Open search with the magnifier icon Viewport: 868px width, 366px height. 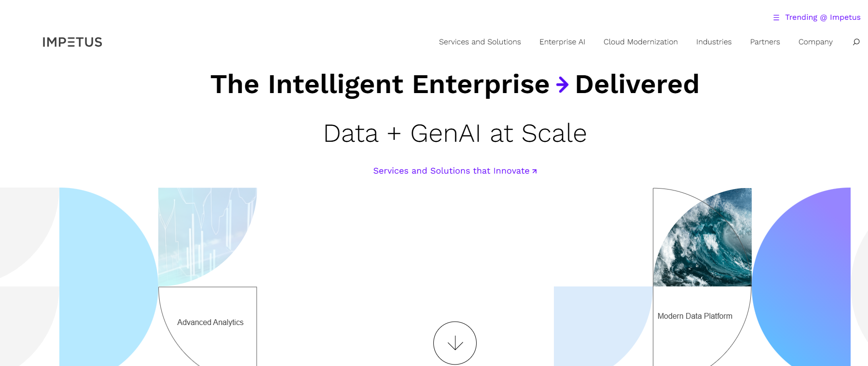click(x=856, y=42)
